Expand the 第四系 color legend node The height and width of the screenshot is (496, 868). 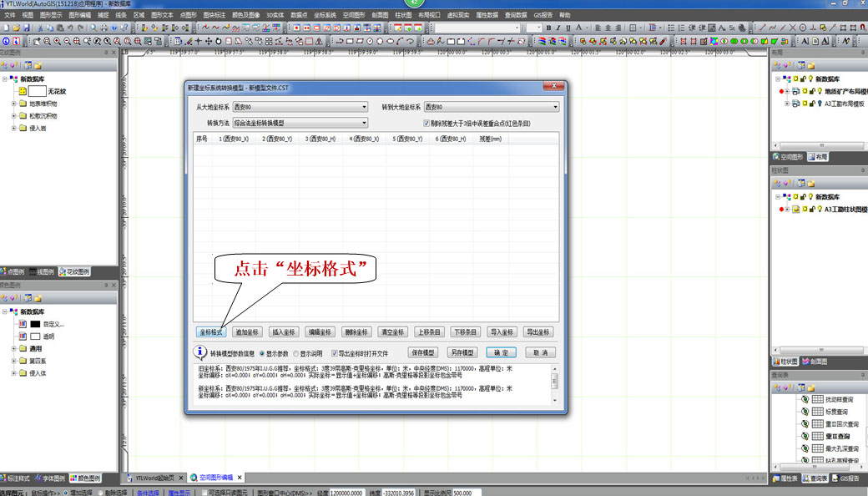pyautogui.click(x=14, y=361)
